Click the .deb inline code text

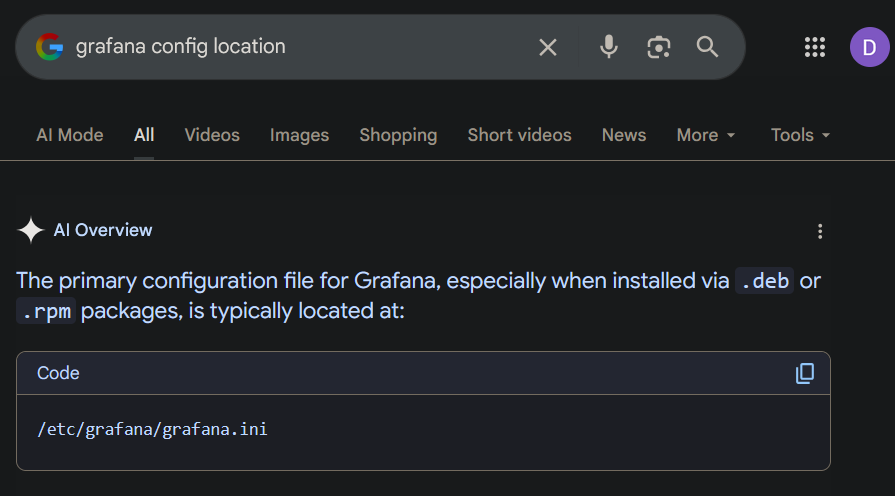764,281
